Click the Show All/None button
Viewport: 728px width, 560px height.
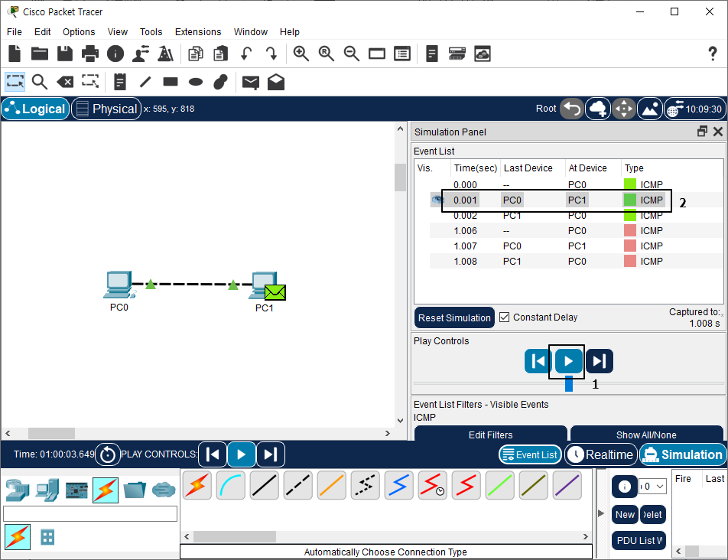coord(646,435)
